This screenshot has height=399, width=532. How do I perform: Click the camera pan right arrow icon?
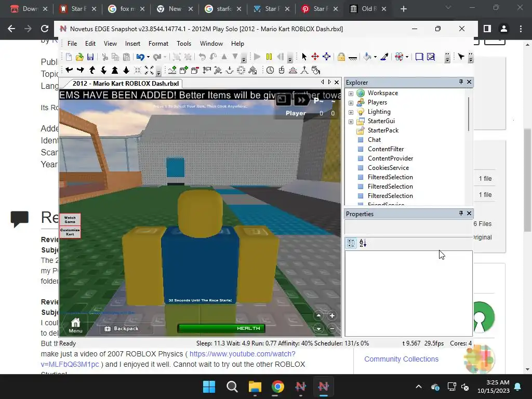[81, 70]
